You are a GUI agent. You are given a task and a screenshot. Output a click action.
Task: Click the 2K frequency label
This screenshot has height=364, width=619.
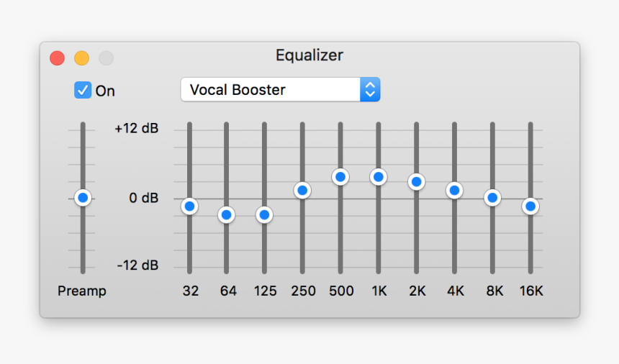pos(417,291)
